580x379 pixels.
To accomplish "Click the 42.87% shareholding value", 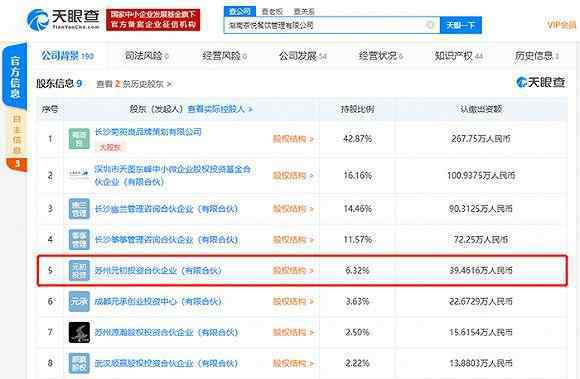I will pyautogui.click(x=357, y=139).
